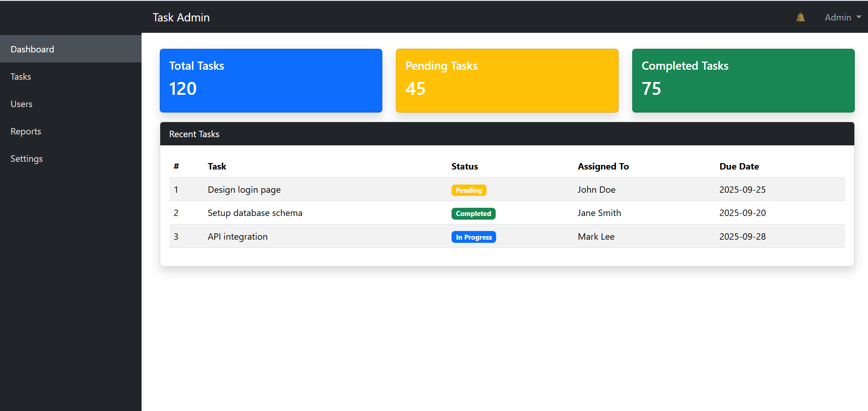Select Dashboard in the sidebar
Screen dimensions: 868x411
[32, 49]
